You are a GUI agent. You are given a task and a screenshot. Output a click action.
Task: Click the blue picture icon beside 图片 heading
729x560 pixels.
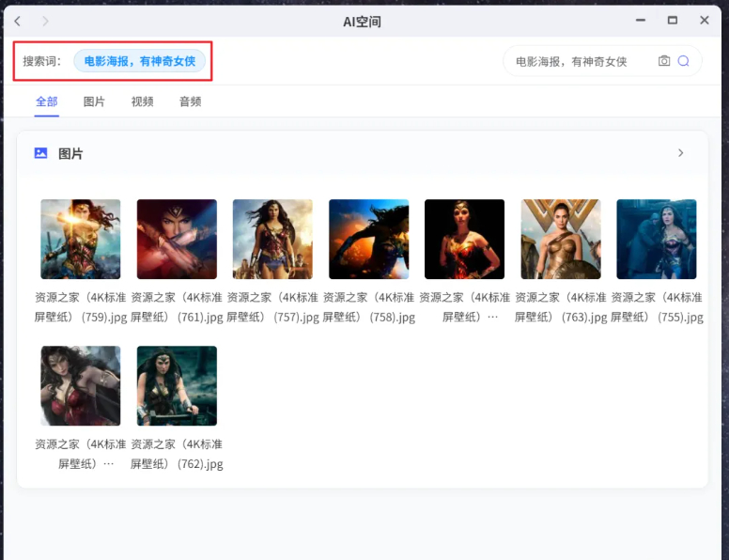click(x=41, y=153)
